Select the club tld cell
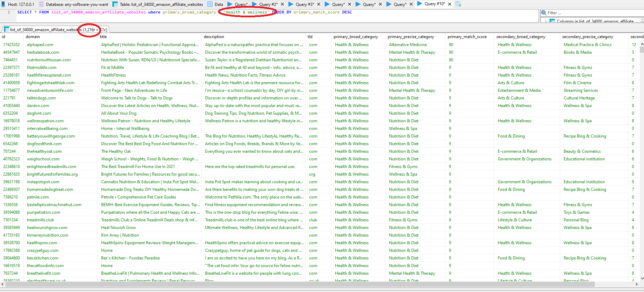This screenshot has width=644, height=292. point(318,220)
